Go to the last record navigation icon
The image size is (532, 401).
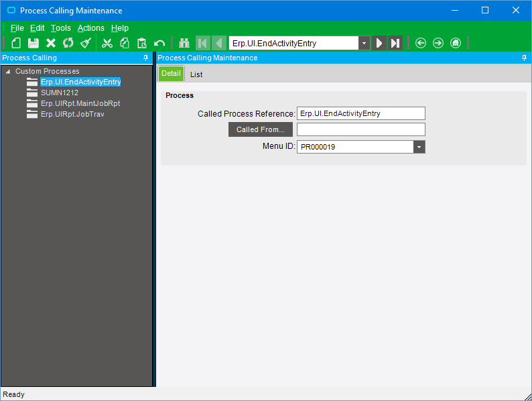point(395,43)
